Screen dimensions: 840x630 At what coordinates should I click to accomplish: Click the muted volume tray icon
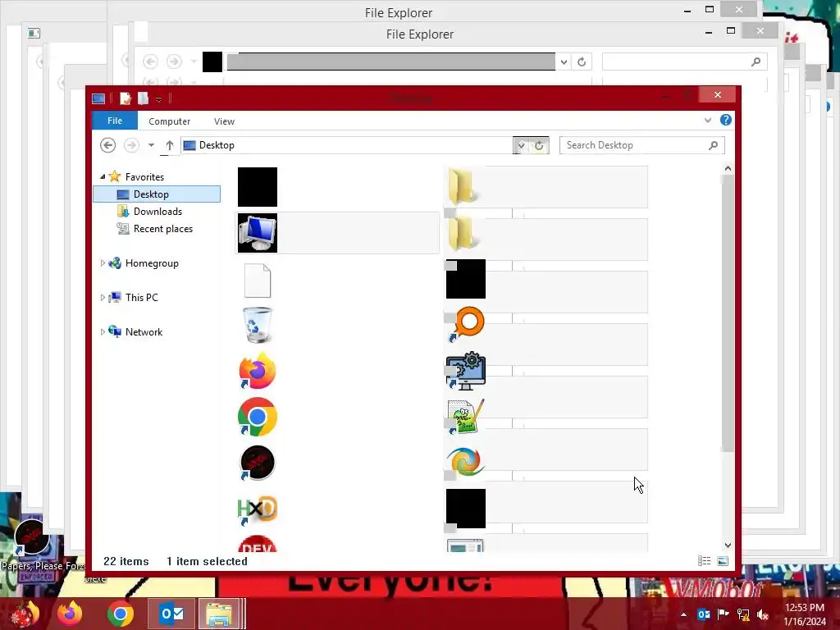point(763,614)
